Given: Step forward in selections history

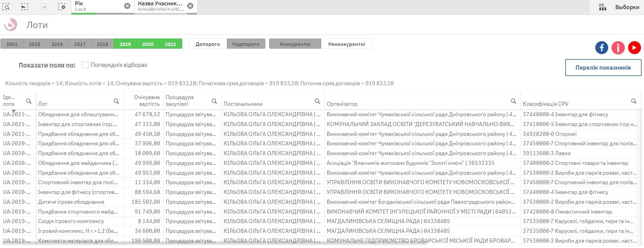Looking at the screenshot, I should pyautogui.click(x=43, y=7).
